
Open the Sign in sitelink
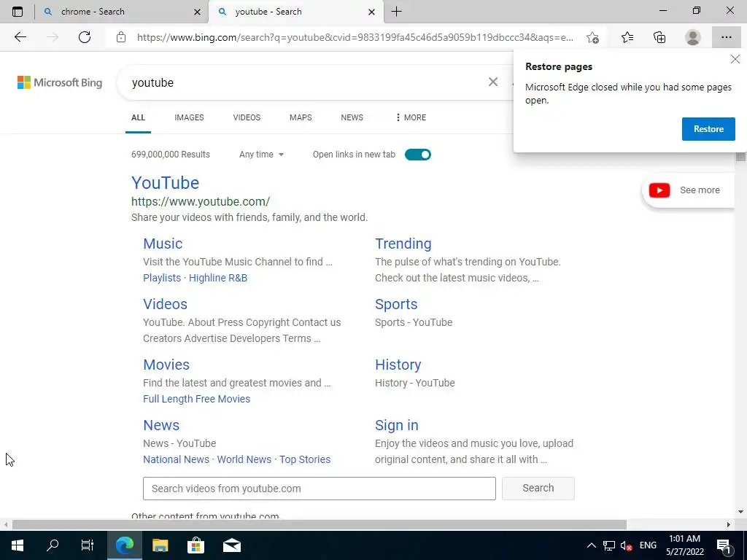coord(396,425)
